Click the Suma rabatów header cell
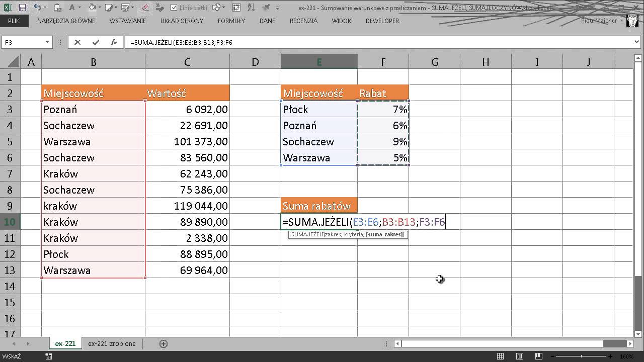 click(319, 206)
